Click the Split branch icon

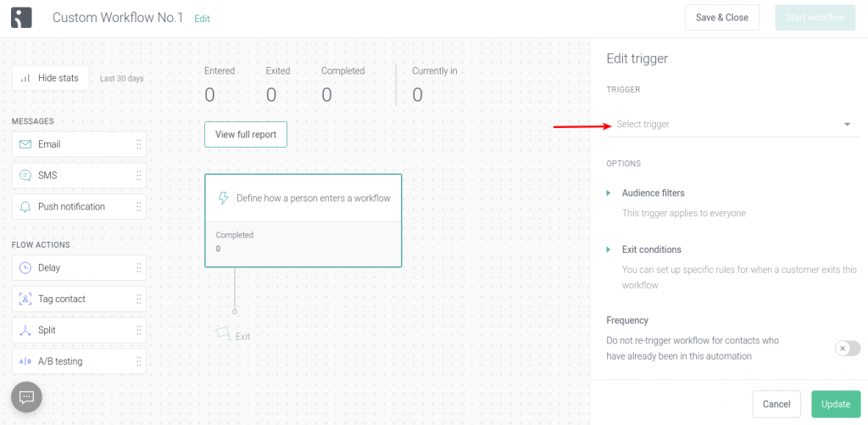pos(25,330)
